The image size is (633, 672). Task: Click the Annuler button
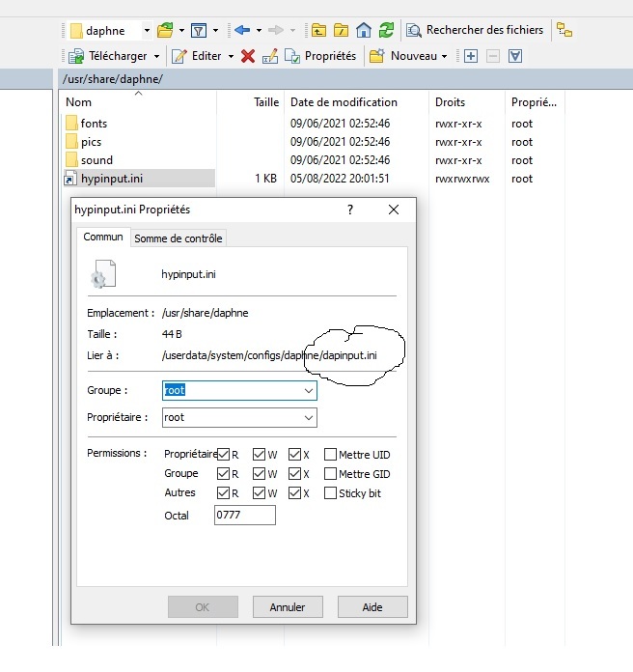coord(288,607)
